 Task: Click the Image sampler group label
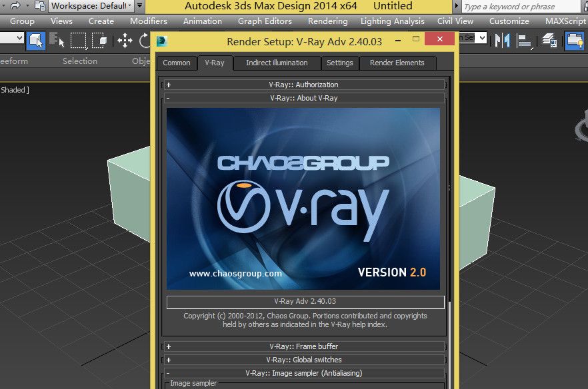(x=193, y=384)
